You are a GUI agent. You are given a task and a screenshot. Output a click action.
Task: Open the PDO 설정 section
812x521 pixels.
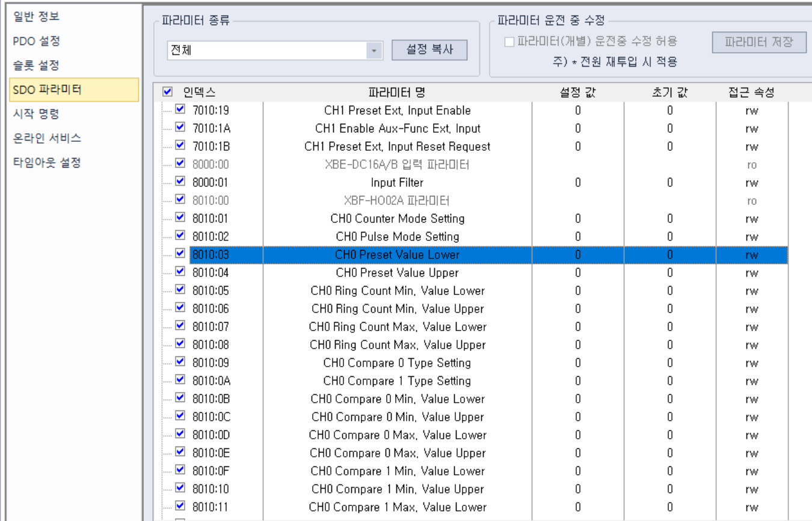(x=37, y=41)
